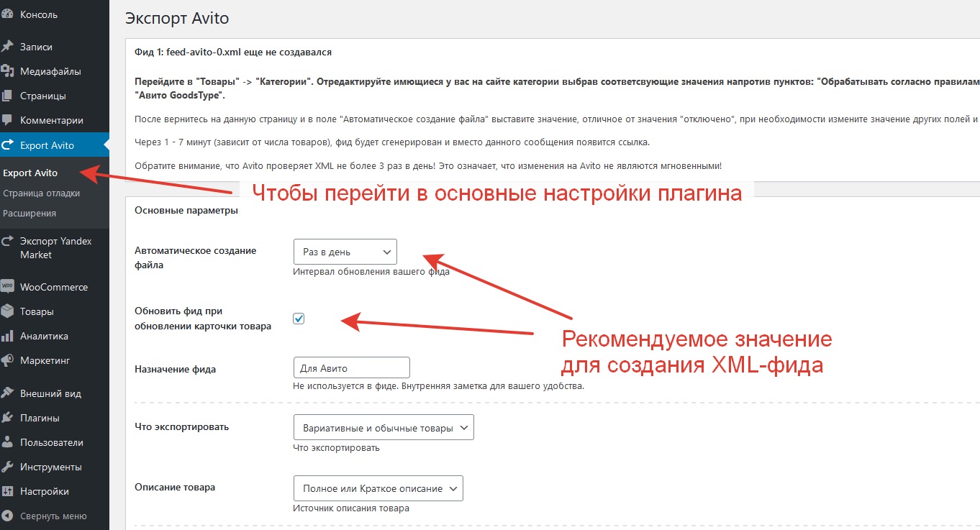Click the Для Авито feed purpose field
The height and width of the screenshot is (530, 980).
351,368
